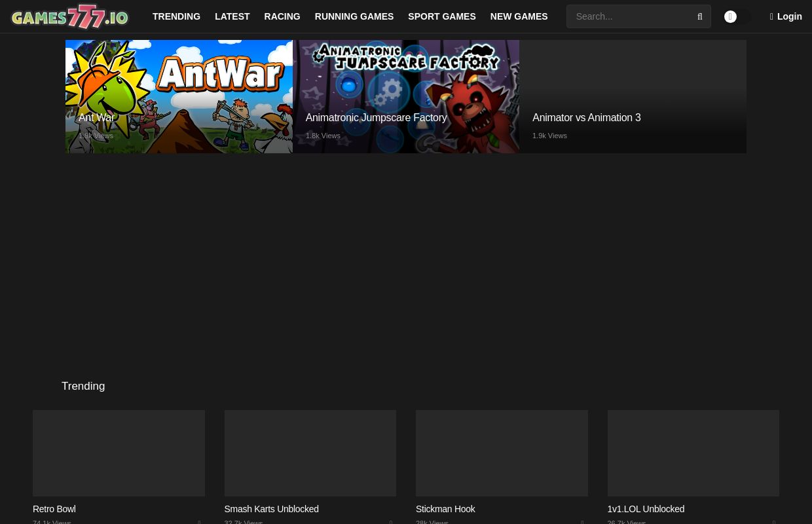Viewport: 812px width, 524px height.
Task: Click the search submit icon
Action: (x=700, y=16)
